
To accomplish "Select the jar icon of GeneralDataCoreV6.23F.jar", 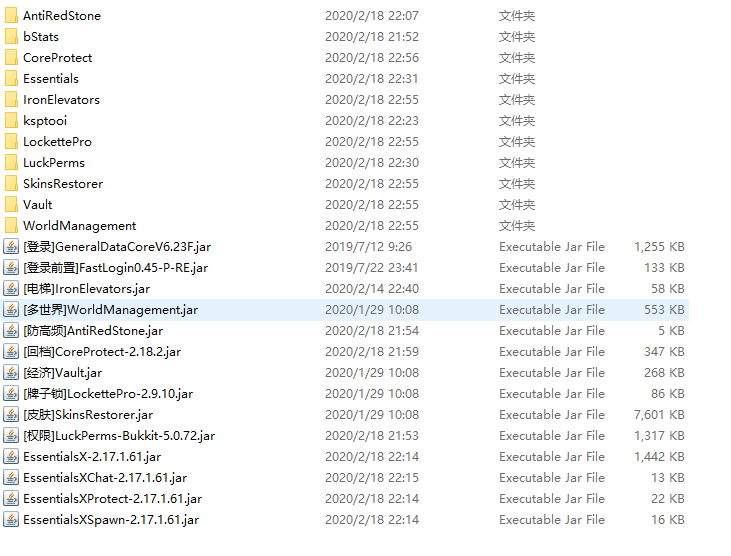I will click(x=11, y=247).
